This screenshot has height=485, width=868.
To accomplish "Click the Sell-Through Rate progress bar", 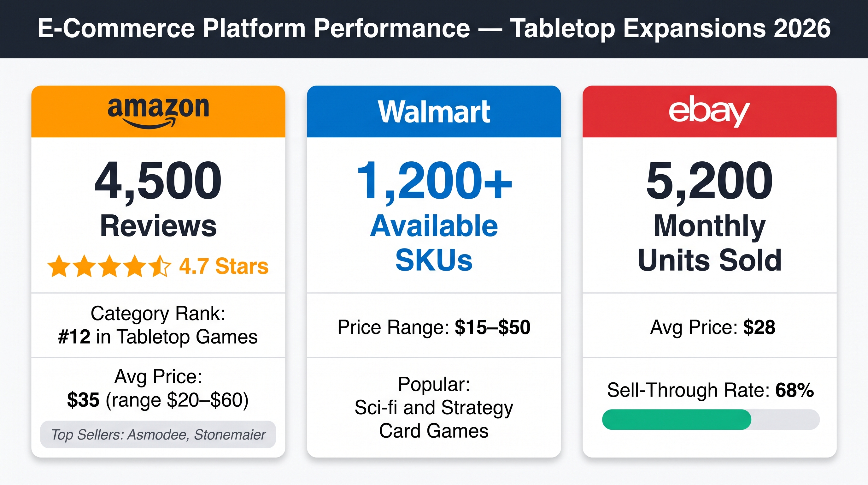I will click(x=711, y=419).
